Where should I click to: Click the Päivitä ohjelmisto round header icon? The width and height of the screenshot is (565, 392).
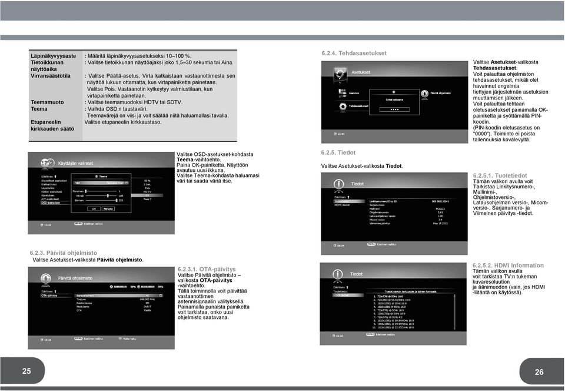coord(46,278)
